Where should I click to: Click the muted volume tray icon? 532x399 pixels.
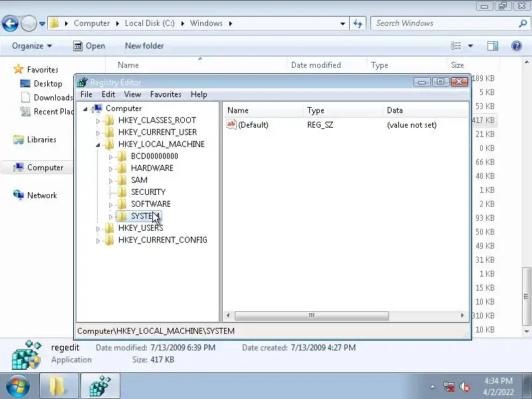click(464, 387)
